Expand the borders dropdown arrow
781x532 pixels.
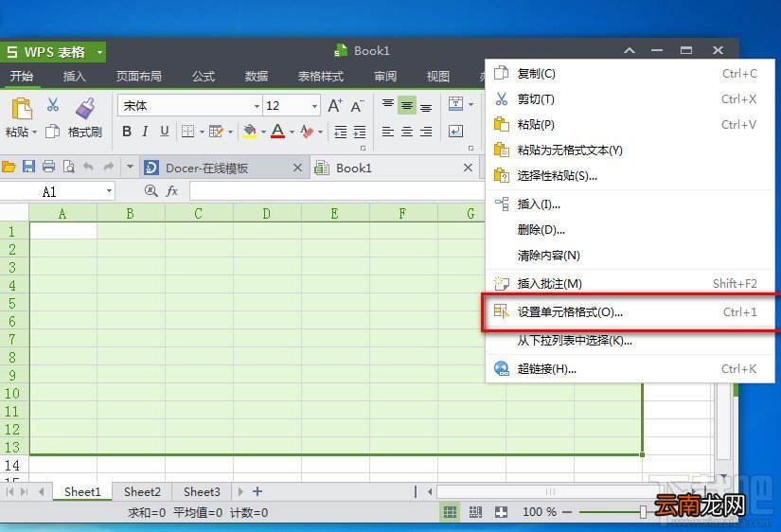coord(202,132)
